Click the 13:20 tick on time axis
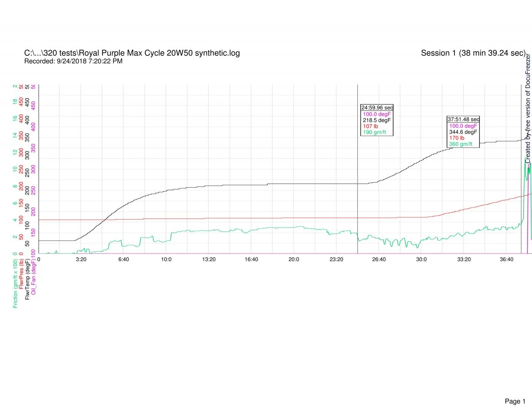The image size is (532, 411). pyautogui.click(x=209, y=259)
